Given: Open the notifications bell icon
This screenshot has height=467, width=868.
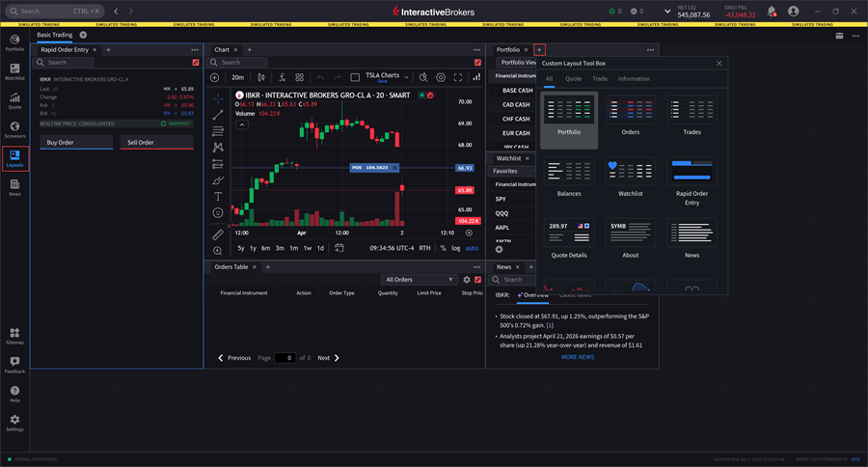Looking at the screenshot, I should coord(771,12).
